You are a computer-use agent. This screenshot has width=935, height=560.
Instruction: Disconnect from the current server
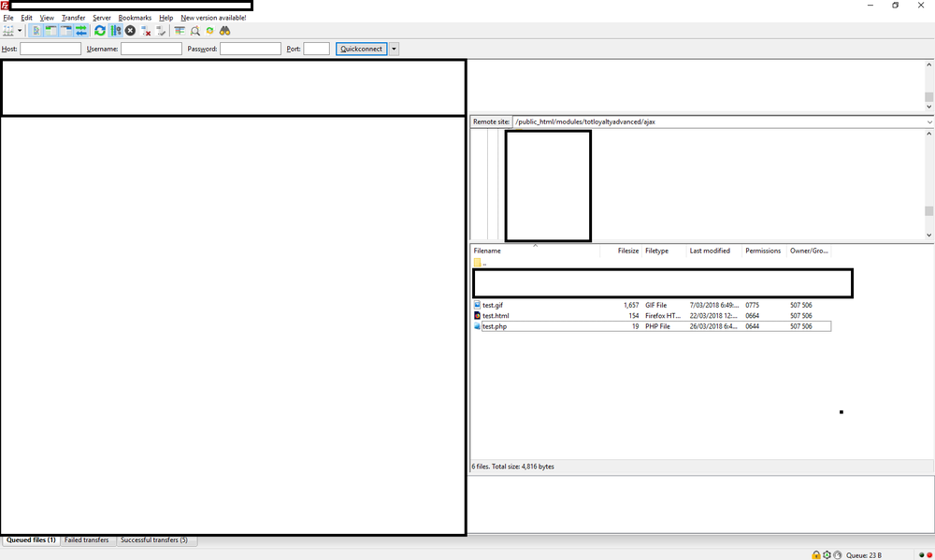146,31
